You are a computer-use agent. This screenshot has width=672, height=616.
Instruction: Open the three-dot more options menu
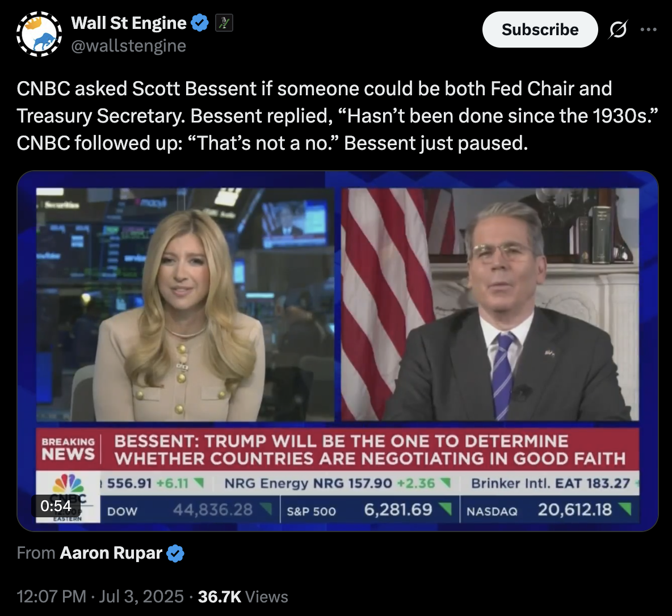click(x=648, y=29)
